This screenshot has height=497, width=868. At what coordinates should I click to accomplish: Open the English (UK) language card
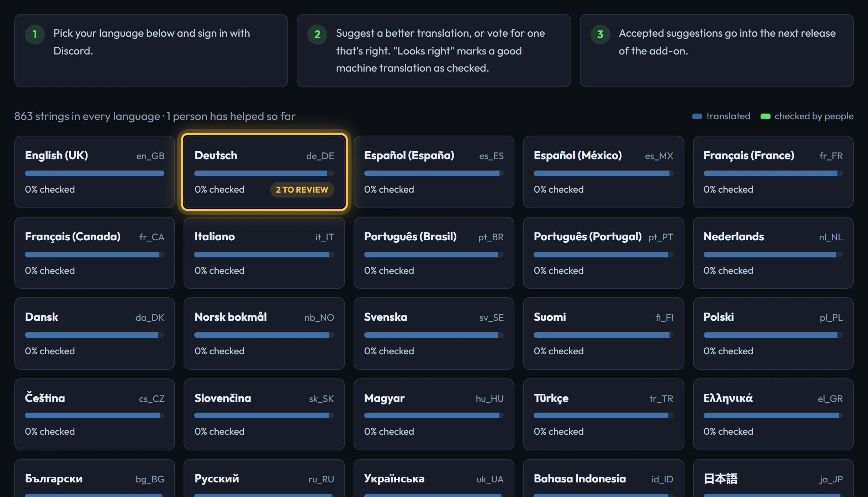95,172
